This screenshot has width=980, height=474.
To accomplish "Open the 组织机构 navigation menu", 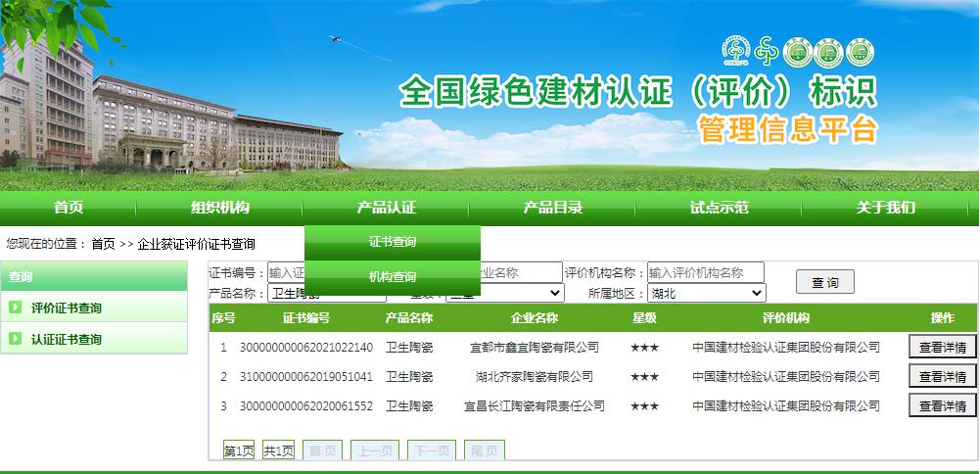I will pos(220,207).
